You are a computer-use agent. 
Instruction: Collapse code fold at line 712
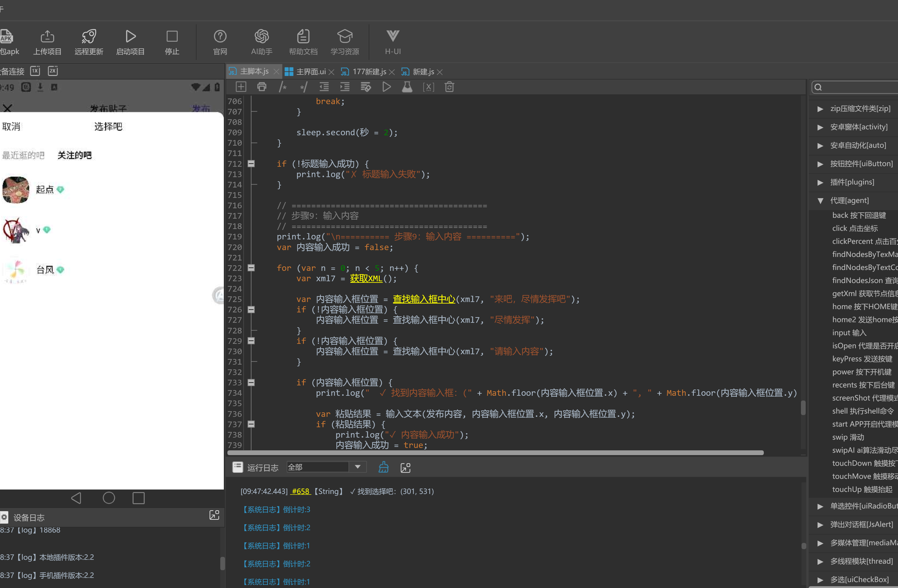[251, 164]
